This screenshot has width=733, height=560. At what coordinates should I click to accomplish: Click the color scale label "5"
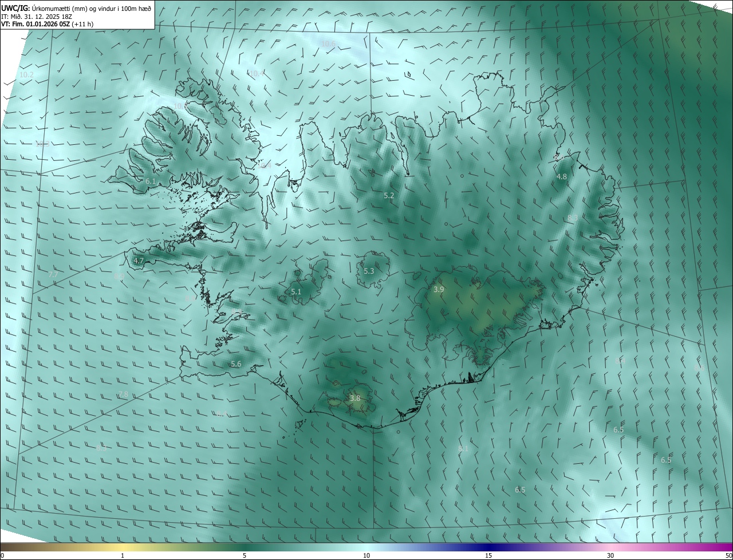click(245, 556)
